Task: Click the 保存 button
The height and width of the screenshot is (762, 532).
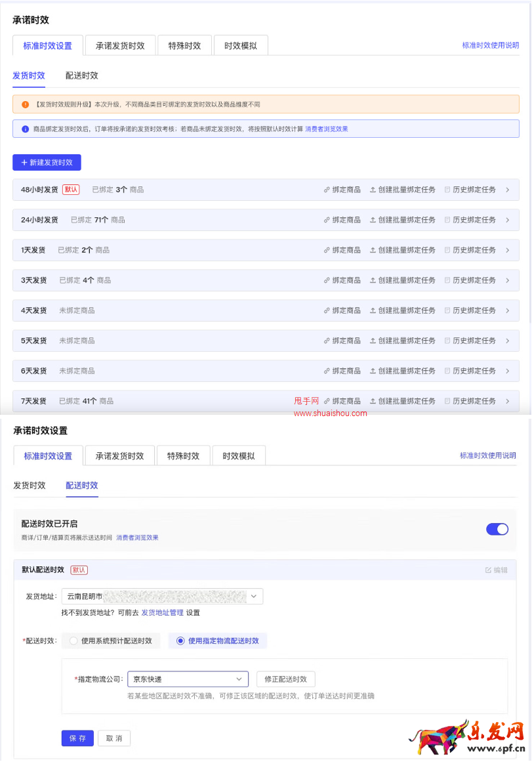Action: [x=77, y=738]
